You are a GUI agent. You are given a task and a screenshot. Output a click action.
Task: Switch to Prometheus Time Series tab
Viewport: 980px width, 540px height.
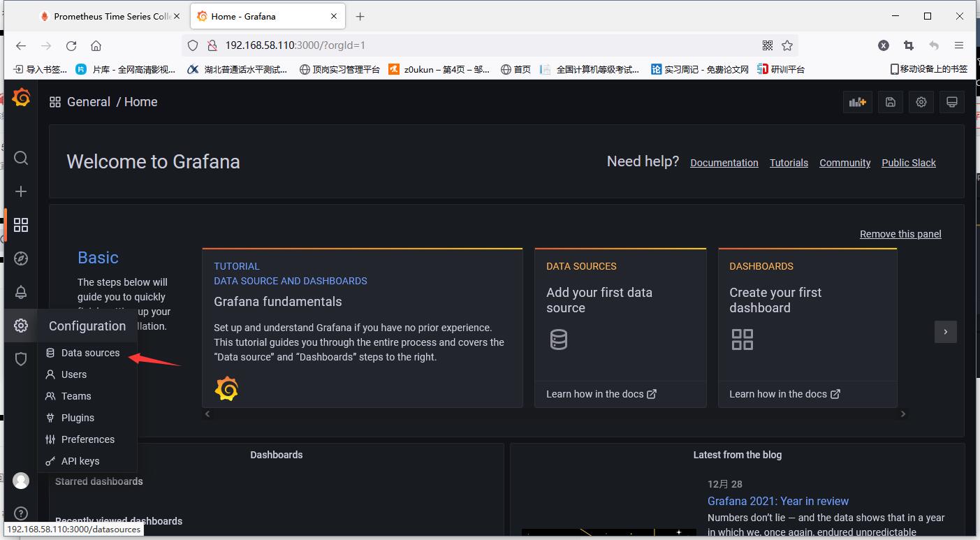(110, 16)
